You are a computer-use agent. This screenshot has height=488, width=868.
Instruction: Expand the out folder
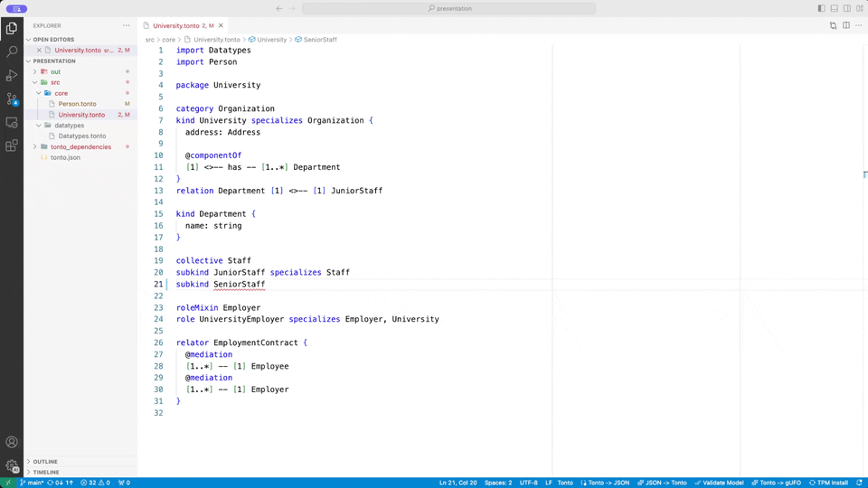[x=35, y=72]
